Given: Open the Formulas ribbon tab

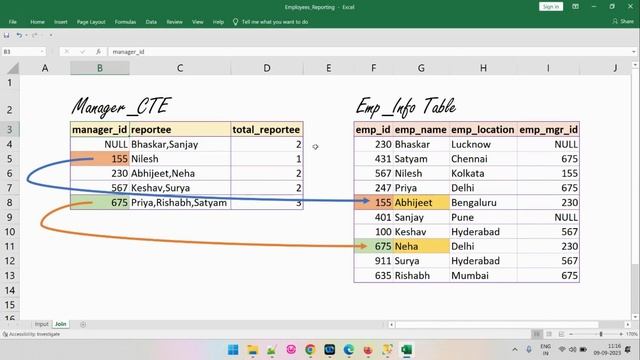Looking at the screenshot, I should click(125, 22).
